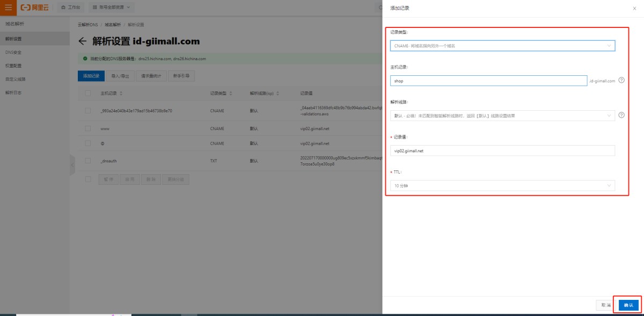Open DNS安全 in the left sidebar
This screenshot has width=644, height=316.
tap(14, 52)
